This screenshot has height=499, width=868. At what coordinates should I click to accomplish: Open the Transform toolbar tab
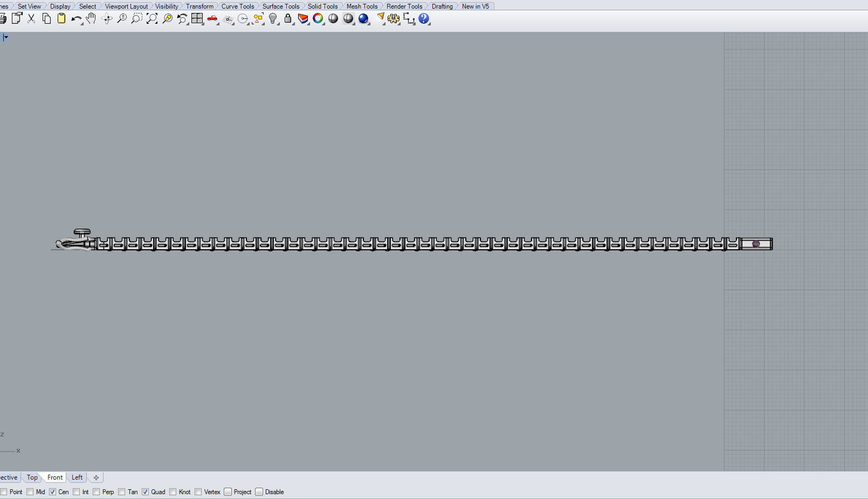tap(199, 6)
